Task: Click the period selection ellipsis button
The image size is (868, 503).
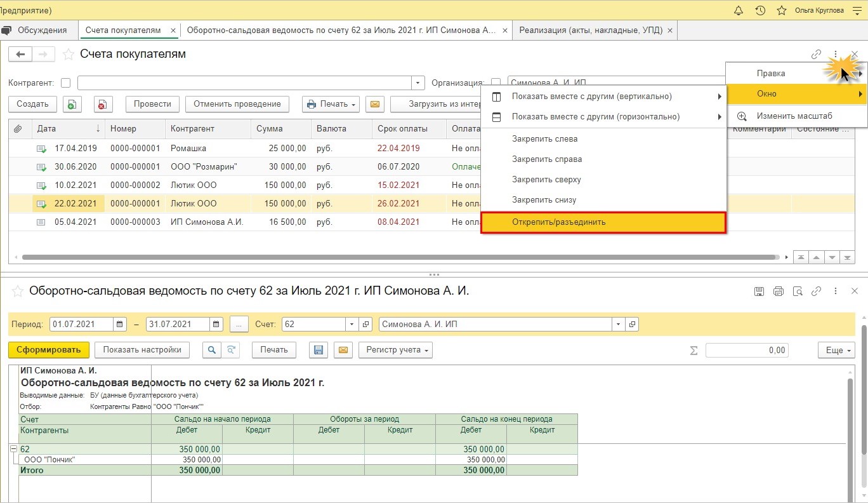Action: coord(239,325)
